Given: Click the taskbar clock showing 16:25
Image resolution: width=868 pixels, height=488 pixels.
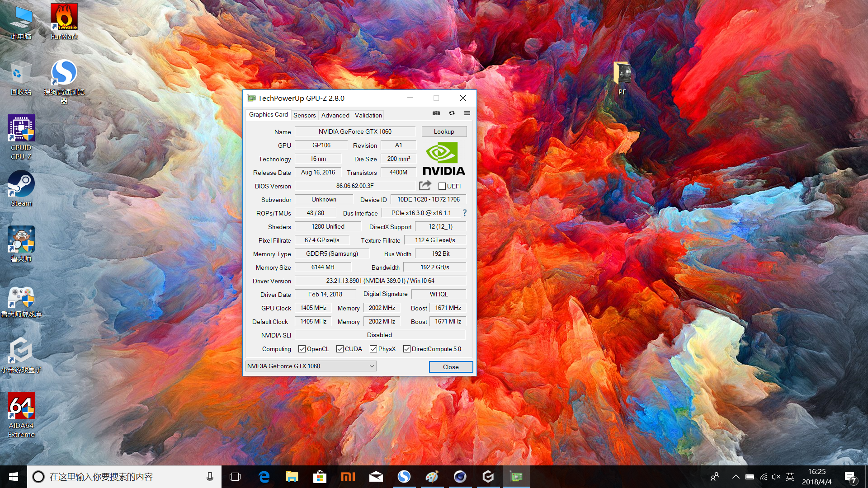Looking at the screenshot, I should 817,477.
